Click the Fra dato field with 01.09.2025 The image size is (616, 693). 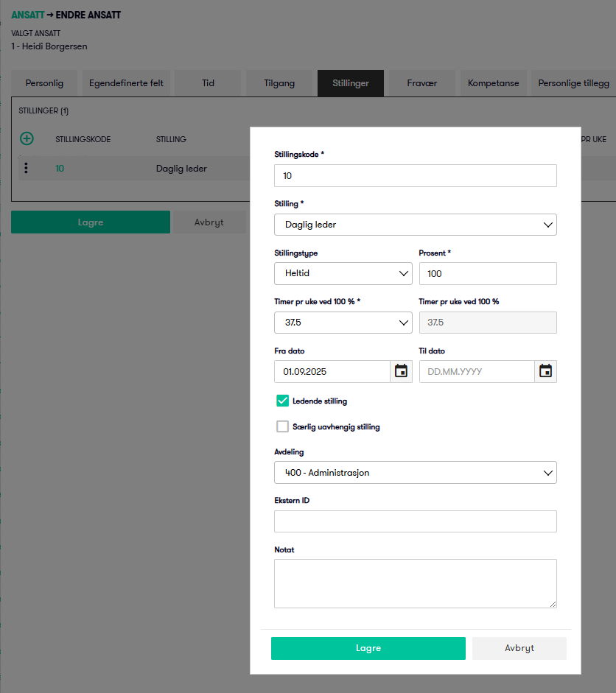(332, 371)
